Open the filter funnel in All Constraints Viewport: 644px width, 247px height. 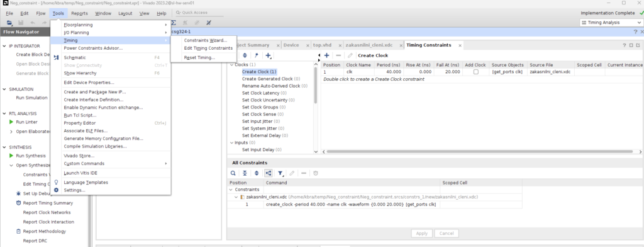[280, 173]
